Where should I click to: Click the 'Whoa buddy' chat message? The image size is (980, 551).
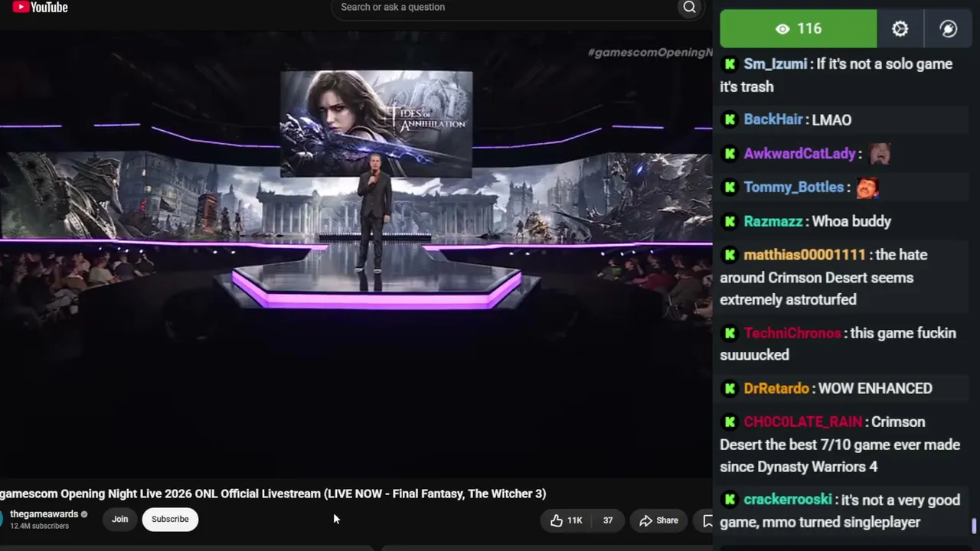point(851,221)
